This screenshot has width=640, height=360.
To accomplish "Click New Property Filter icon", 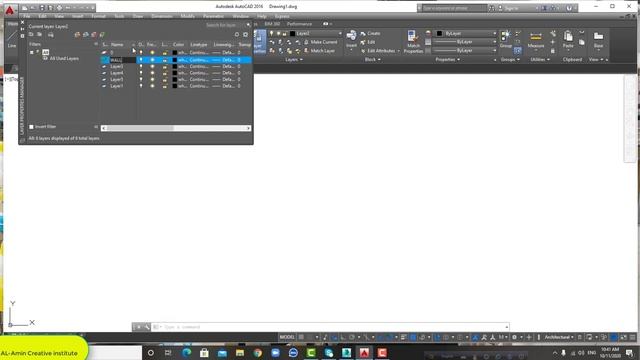I will click(31, 35).
